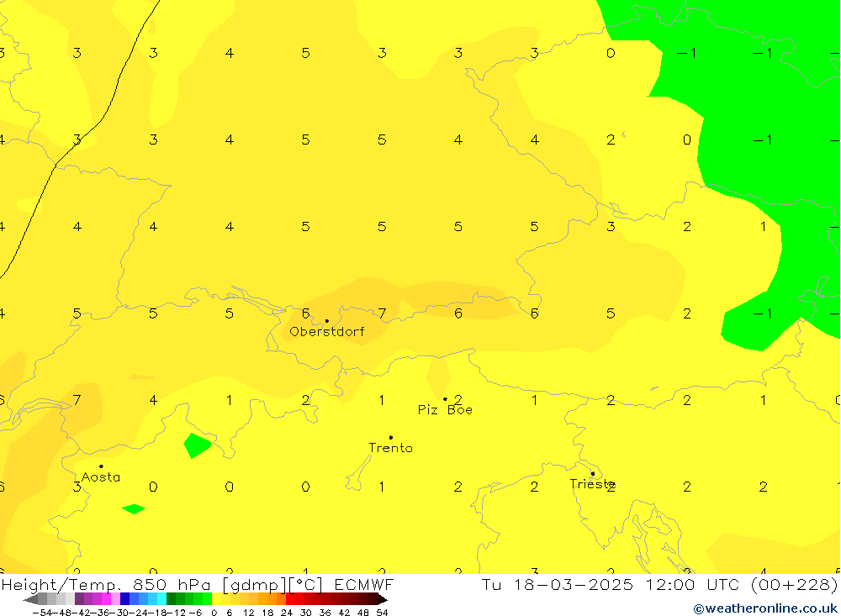The image size is (841, 616).
Task: Click the location dot above Aosta
Action: (101, 466)
